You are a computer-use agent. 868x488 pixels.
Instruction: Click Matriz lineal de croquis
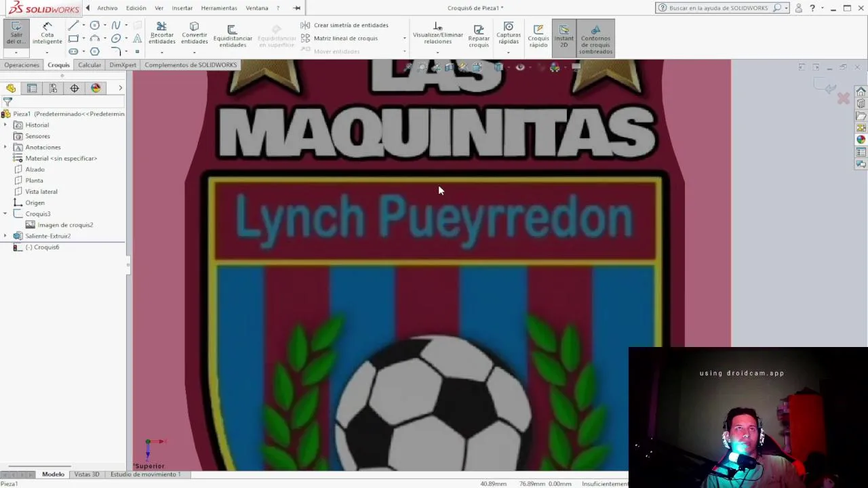339,38
